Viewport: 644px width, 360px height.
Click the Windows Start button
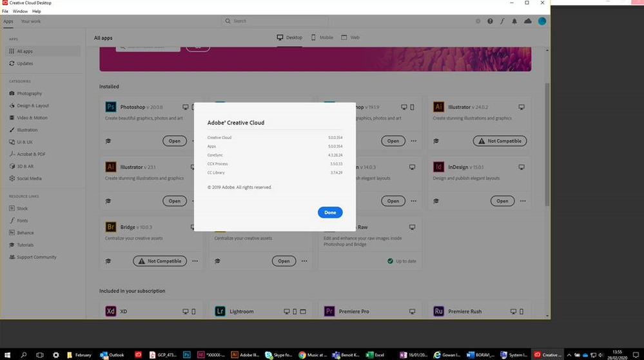pyautogui.click(x=7, y=355)
